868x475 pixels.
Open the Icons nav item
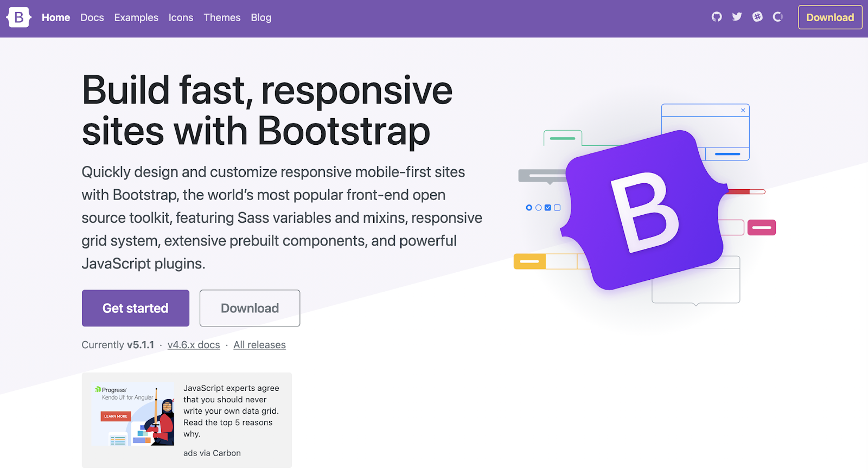pos(181,17)
